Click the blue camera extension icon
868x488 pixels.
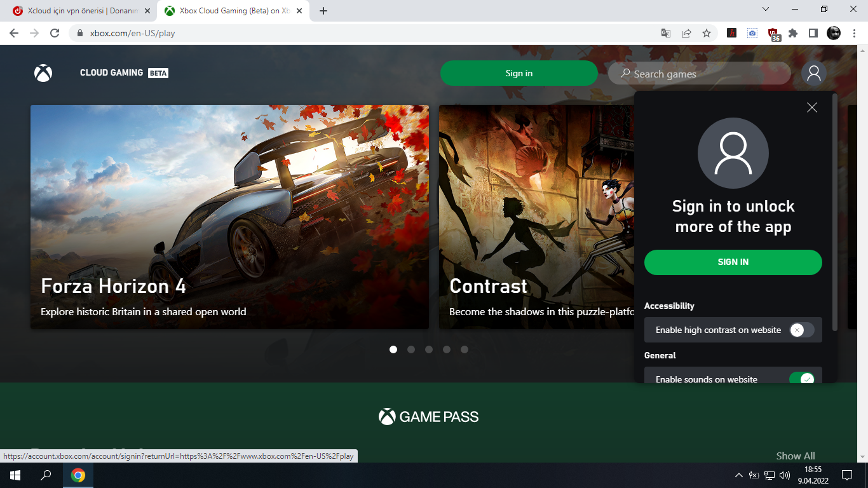[752, 33]
